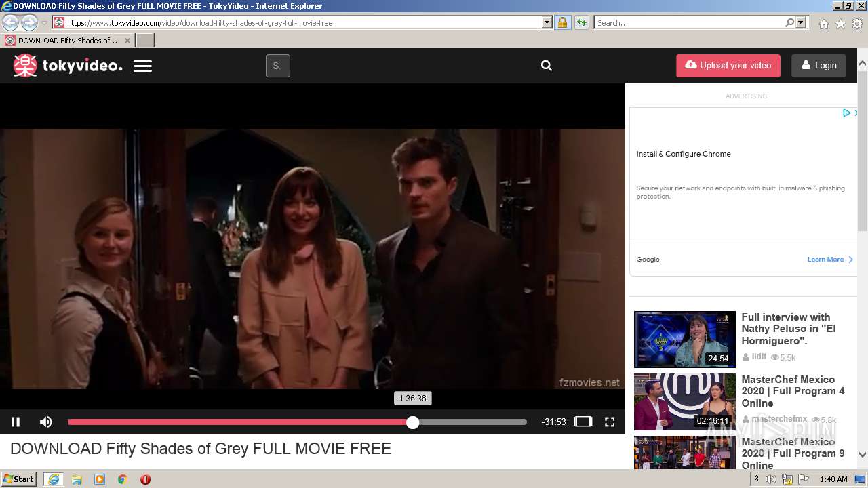The height and width of the screenshot is (488, 868).
Task: Open the media player taskbar icon
Action: (x=100, y=479)
